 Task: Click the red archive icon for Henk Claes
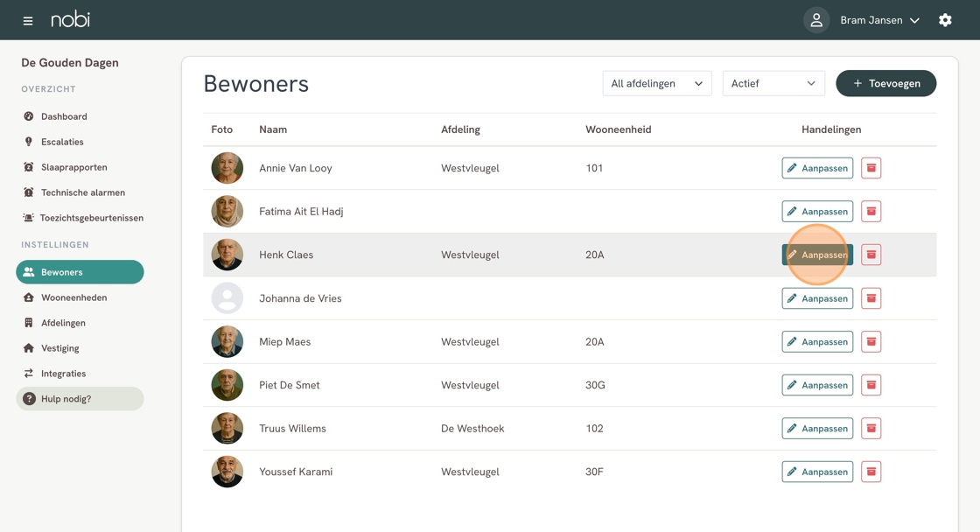(871, 255)
